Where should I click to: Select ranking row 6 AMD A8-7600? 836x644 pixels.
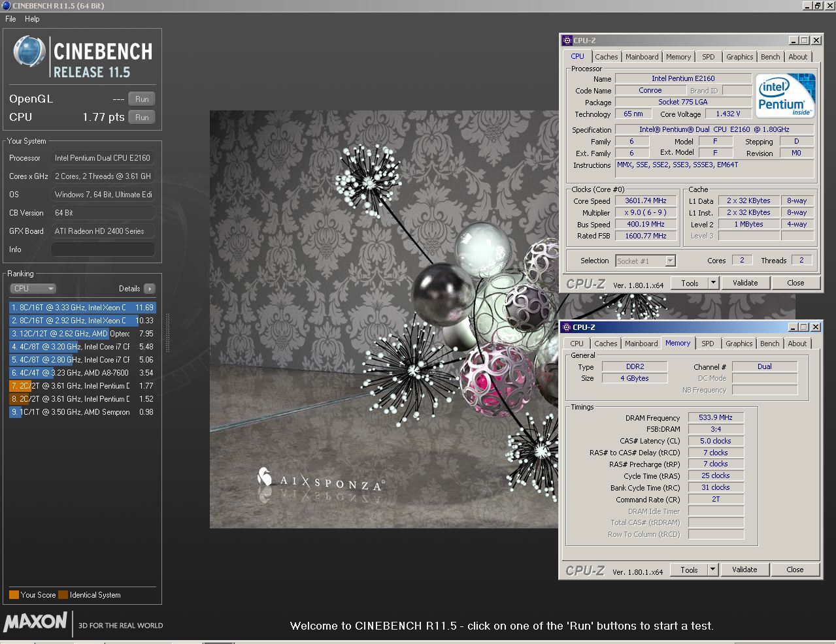82,373
